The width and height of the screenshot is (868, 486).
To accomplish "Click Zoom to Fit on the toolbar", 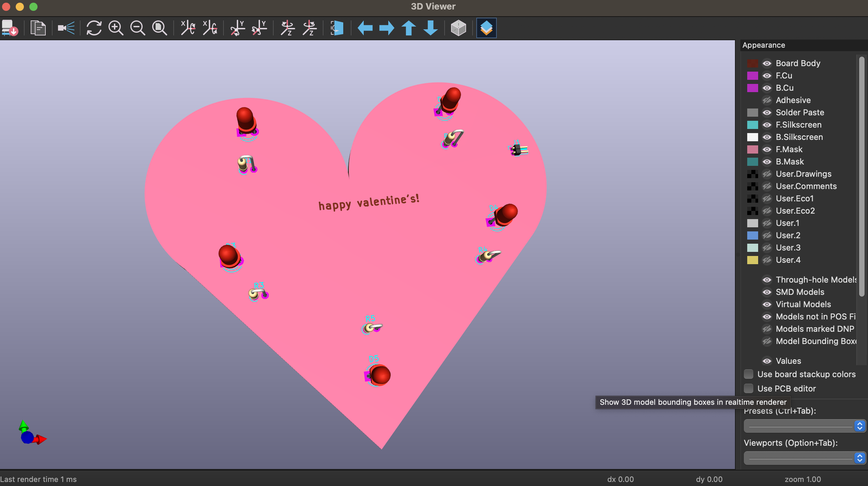I will click(160, 28).
